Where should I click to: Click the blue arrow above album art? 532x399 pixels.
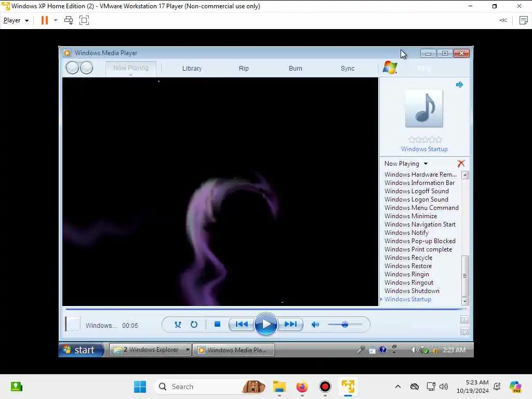(459, 85)
